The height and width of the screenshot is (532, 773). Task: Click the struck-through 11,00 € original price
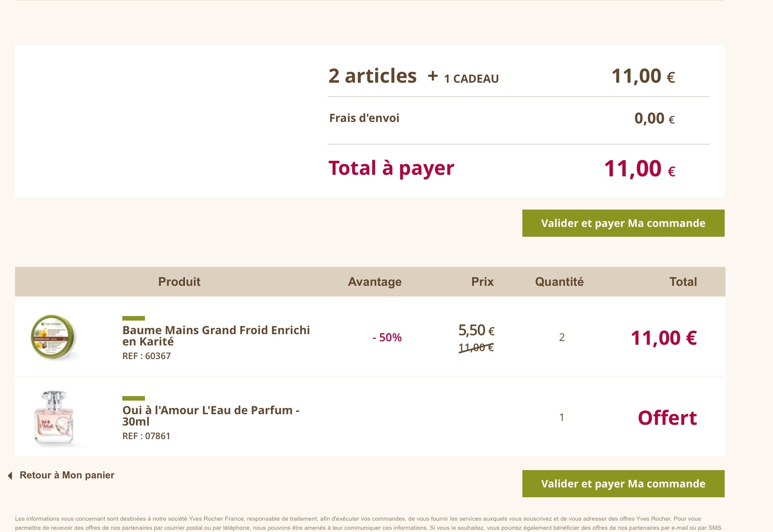[476, 347]
